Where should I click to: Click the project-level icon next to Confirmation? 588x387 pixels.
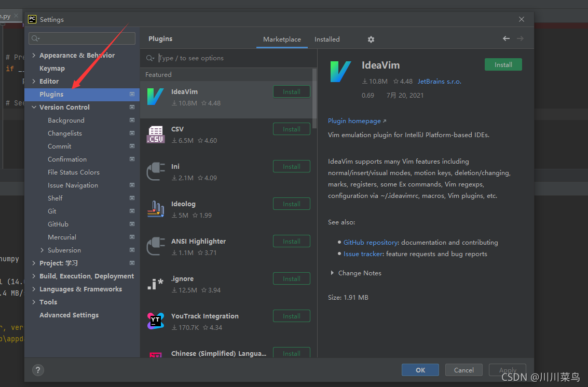pos(132,159)
